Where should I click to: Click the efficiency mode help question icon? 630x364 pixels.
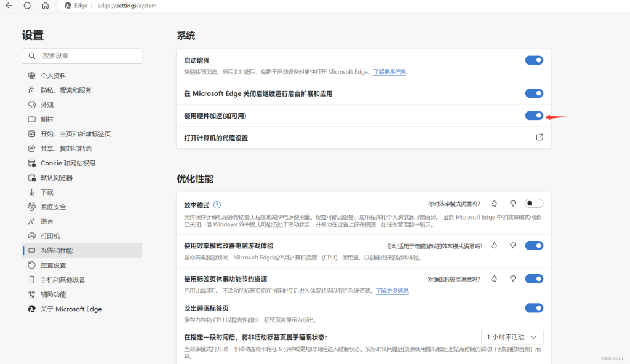click(217, 205)
